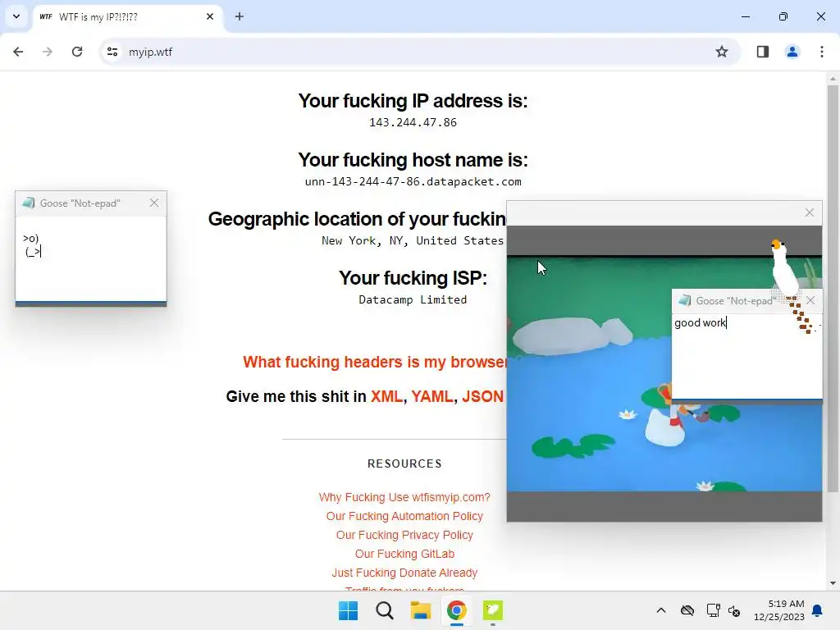Click the browser forward arrow

[x=48, y=52]
